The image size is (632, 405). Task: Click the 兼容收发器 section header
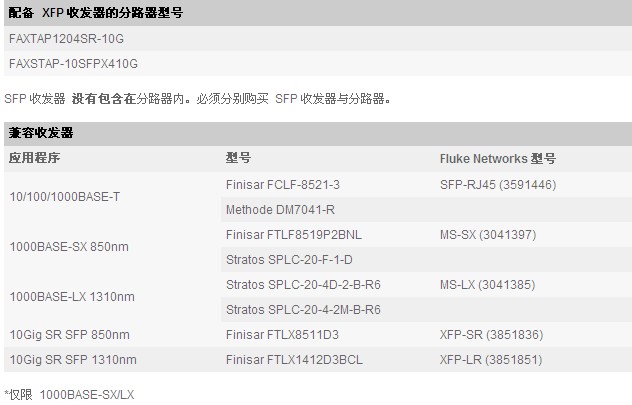(41, 133)
